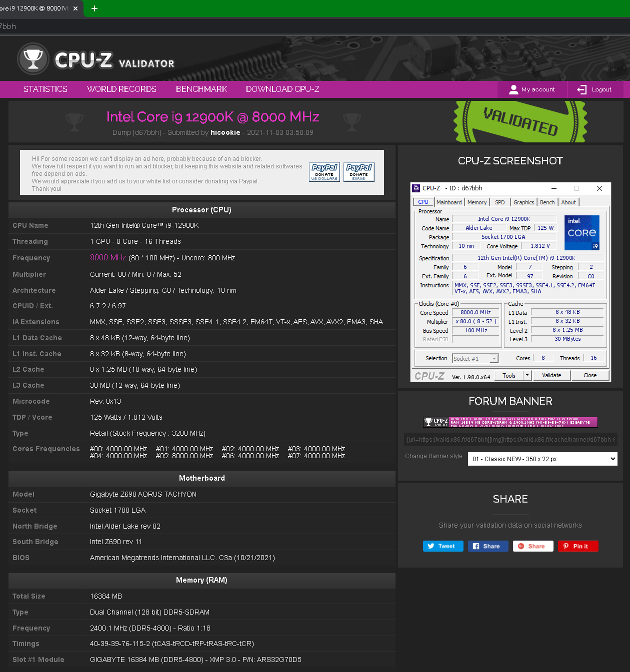Image resolution: width=630 pixels, height=672 pixels.
Task: Click the trophy icon beside the page title
Action: click(74, 121)
